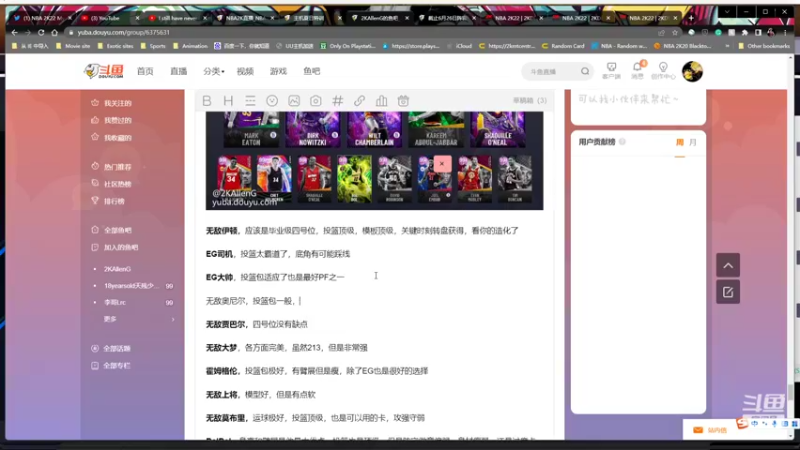
Task: Open the iCloud bookmark
Action: [x=460, y=46]
